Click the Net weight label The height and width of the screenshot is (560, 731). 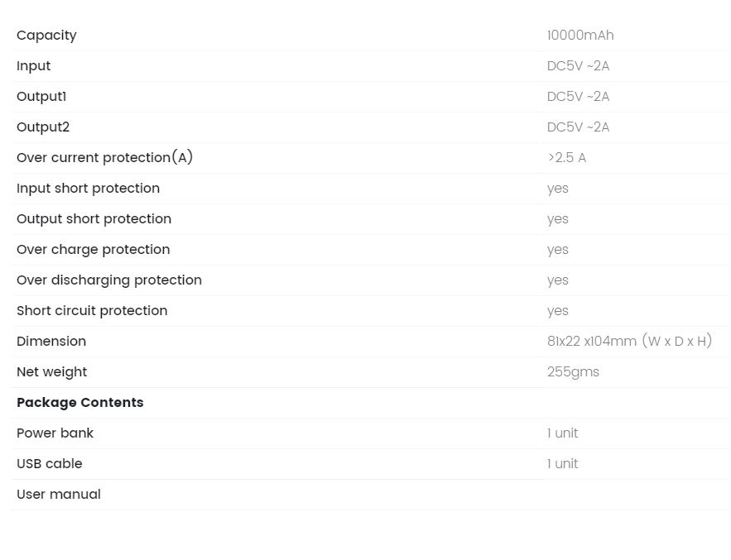52,372
